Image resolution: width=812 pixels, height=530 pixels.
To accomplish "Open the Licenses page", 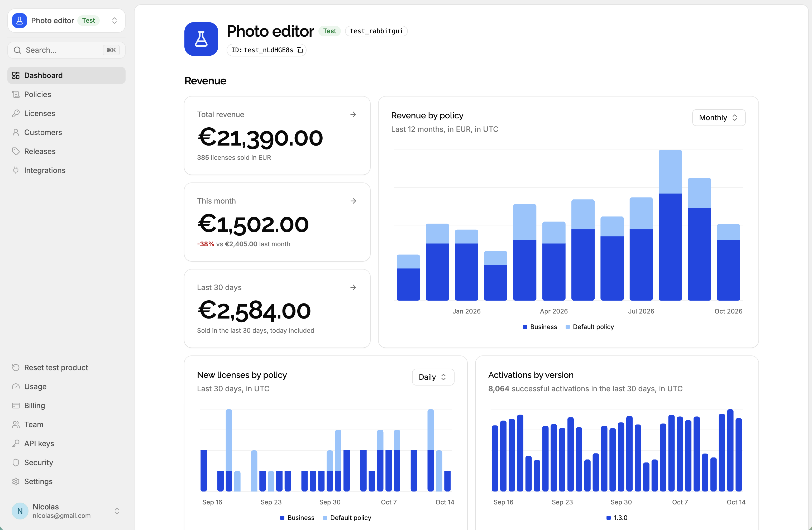I will click(x=66, y=113).
